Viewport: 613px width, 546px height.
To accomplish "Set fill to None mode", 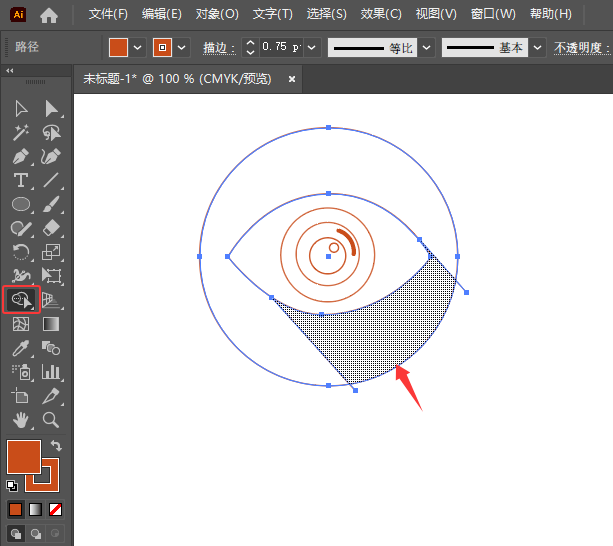I will tap(56, 509).
